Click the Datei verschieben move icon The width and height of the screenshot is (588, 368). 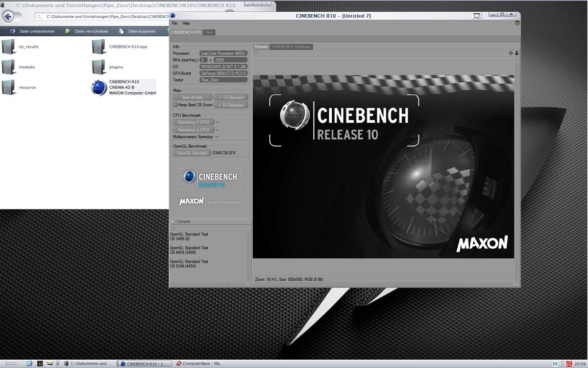pos(68,31)
